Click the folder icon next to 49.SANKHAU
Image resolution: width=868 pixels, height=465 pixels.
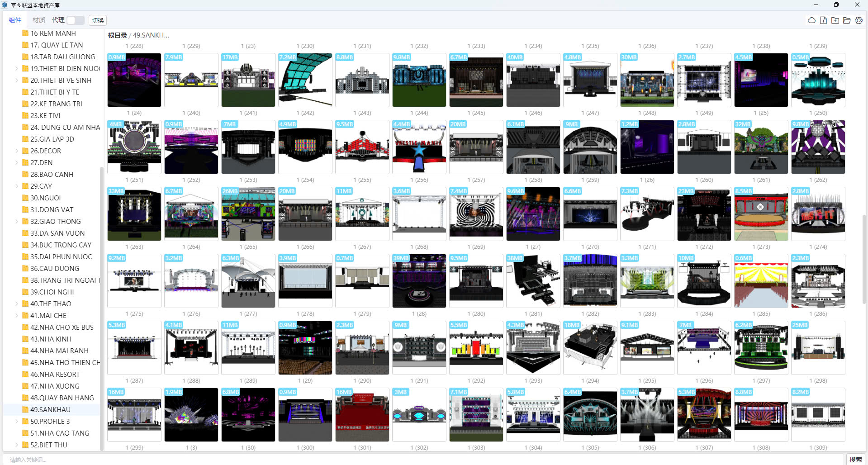(25, 410)
